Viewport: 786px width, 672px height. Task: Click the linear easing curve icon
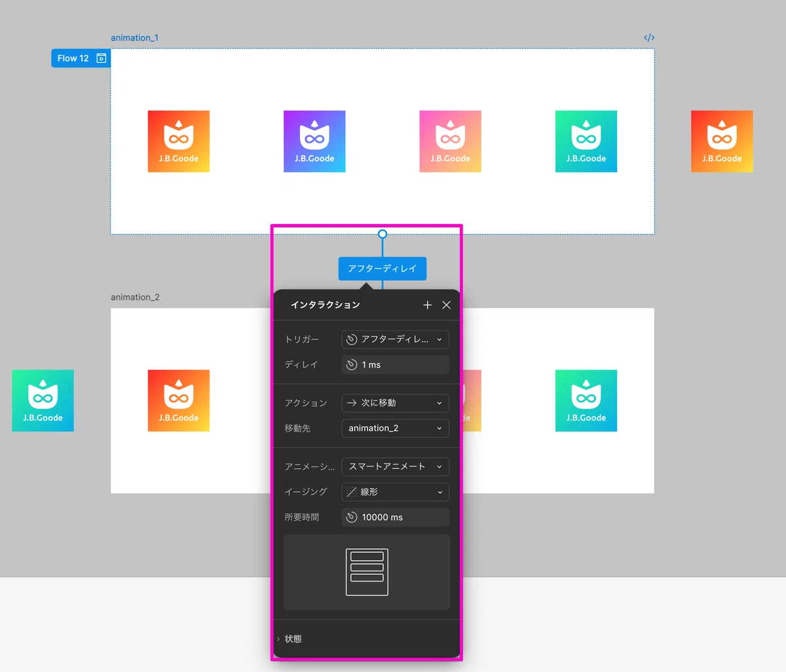(x=352, y=492)
